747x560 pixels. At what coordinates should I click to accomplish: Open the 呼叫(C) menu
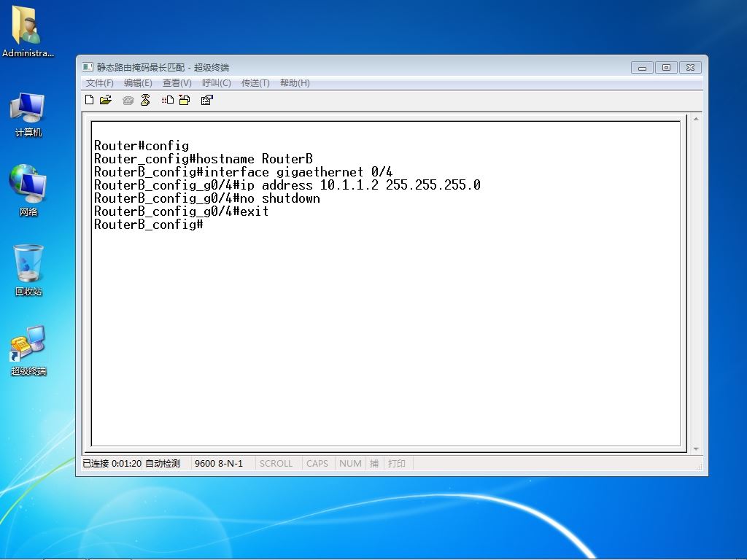click(x=216, y=83)
